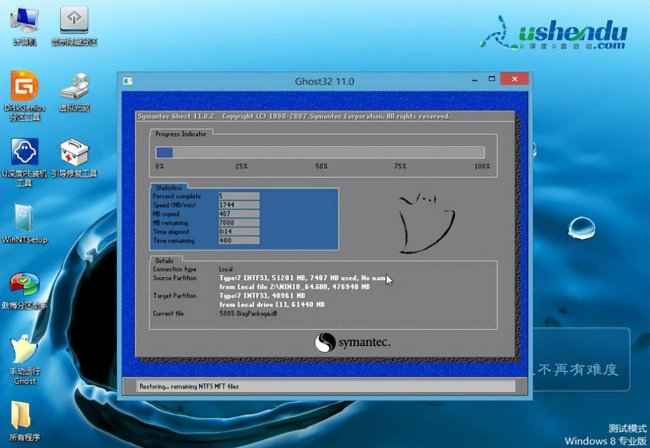Click the Windows 8 Professional watermark text
The height and width of the screenshot is (448, 650).
click(x=605, y=441)
